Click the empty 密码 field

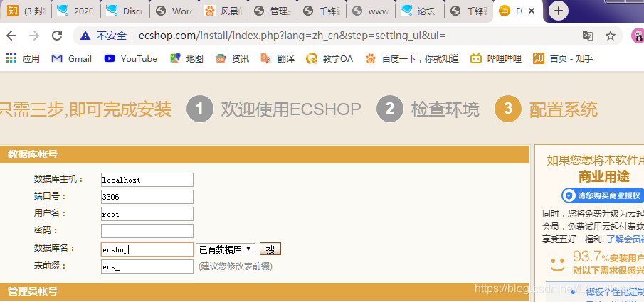tap(147, 231)
